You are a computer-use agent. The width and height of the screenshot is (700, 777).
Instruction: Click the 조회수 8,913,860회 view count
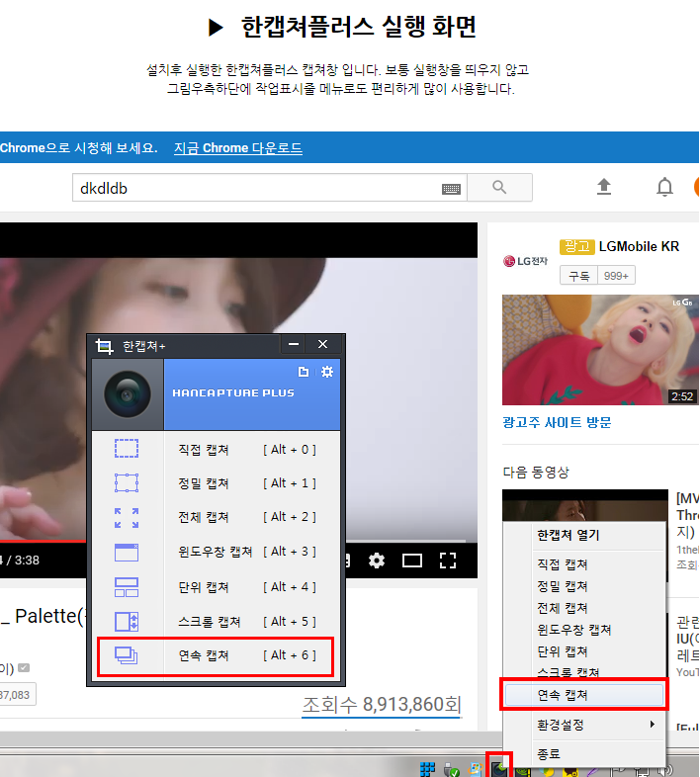382,704
